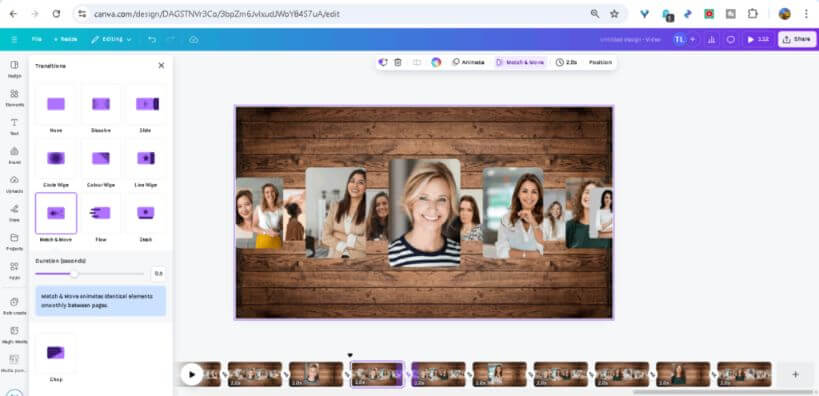
Task: Open the analytics chart icon
Action: click(x=710, y=39)
